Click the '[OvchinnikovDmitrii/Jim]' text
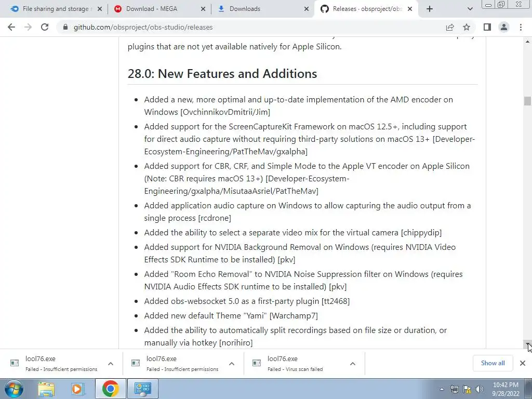This screenshot has width=532, height=399. click(x=225, y=112)
